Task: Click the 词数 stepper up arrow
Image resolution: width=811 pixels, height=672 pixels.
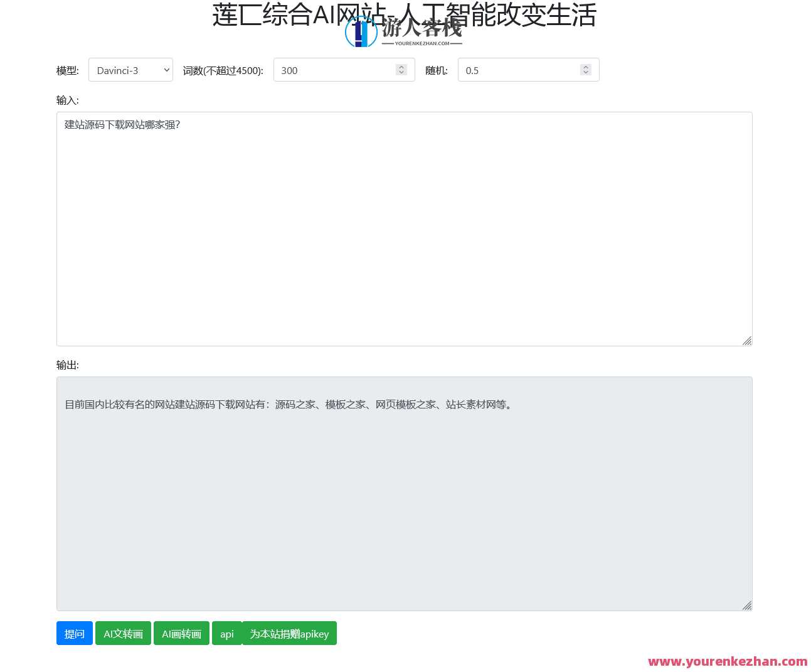Action: point(401,67)
